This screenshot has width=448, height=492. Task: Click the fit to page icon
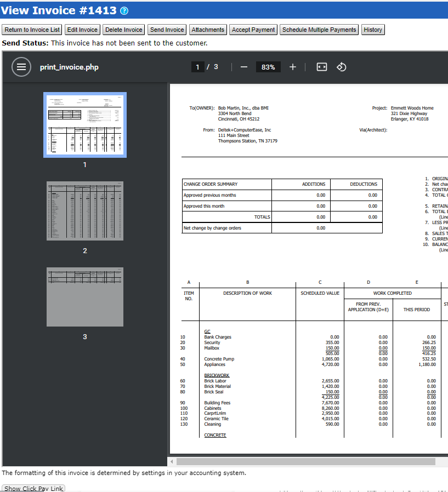pyautogui.click(x=322, y=67)
